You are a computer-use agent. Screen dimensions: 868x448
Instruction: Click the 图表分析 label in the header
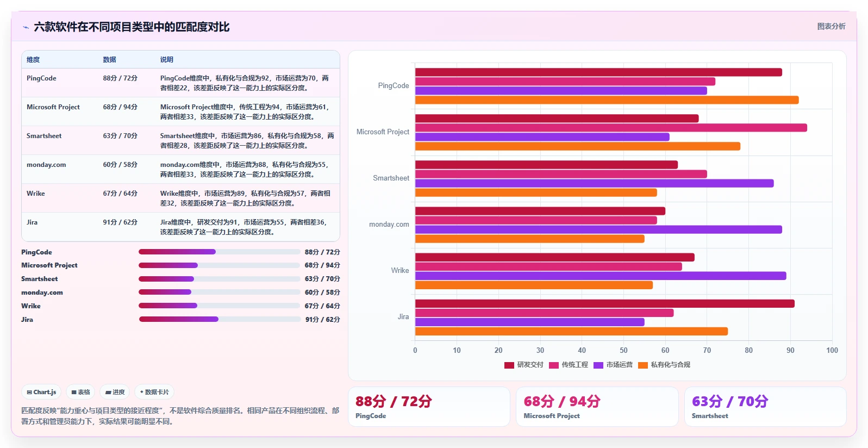click(x=831, y=26)
